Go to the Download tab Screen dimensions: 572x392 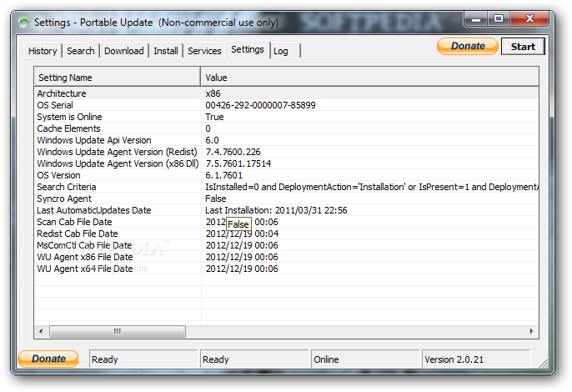point(124,51)
